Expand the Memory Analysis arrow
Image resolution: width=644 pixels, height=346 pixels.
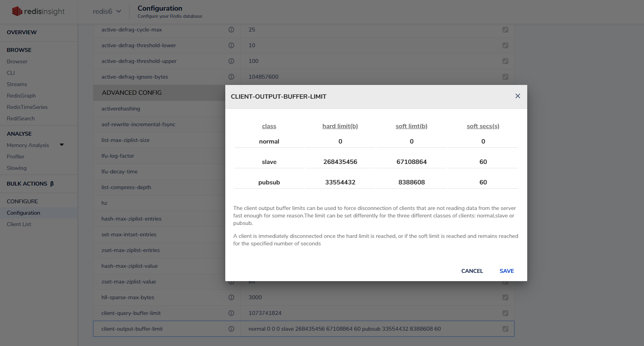point(62,145)
